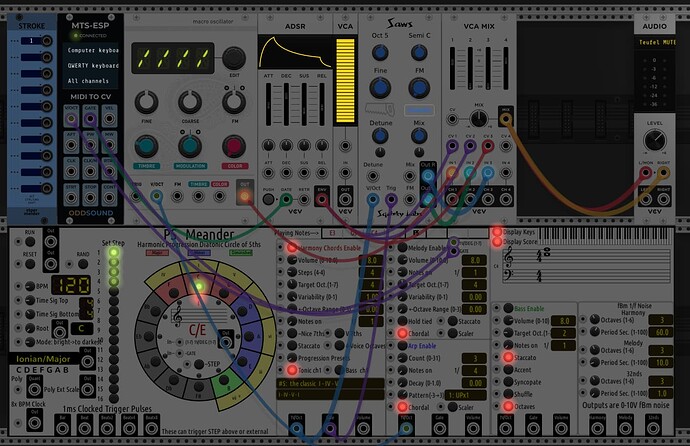Click the teal TIMBRE knob
The height and width of the screenshot is (446, 690).
click(146, 146)
